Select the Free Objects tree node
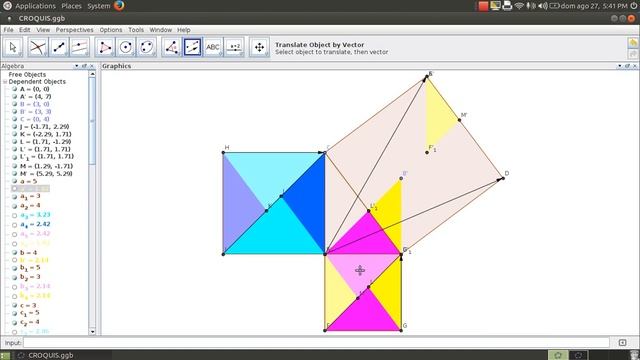 (27, 74)
